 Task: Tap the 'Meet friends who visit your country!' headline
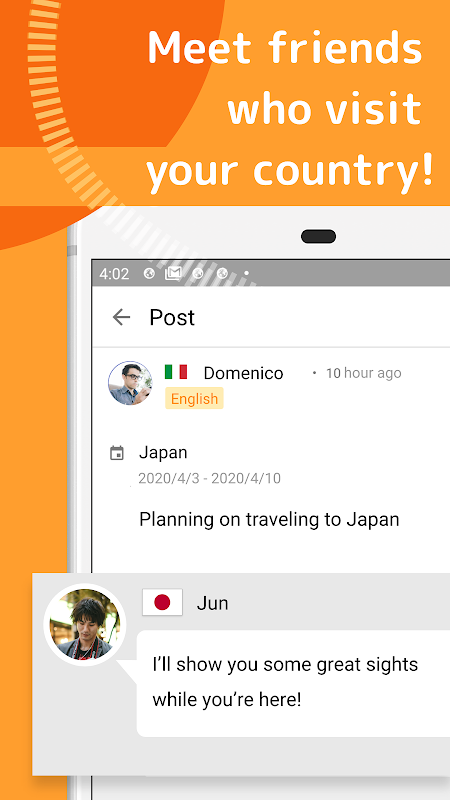(x=290, y=109)
